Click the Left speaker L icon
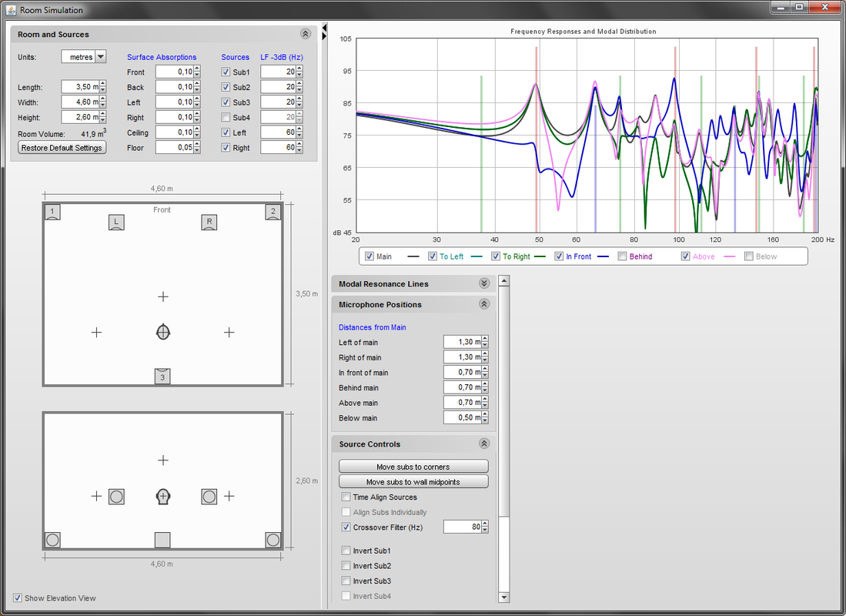The width and height of the screenshot is (846, 616). pyautogui.click(x=116, y=222)
